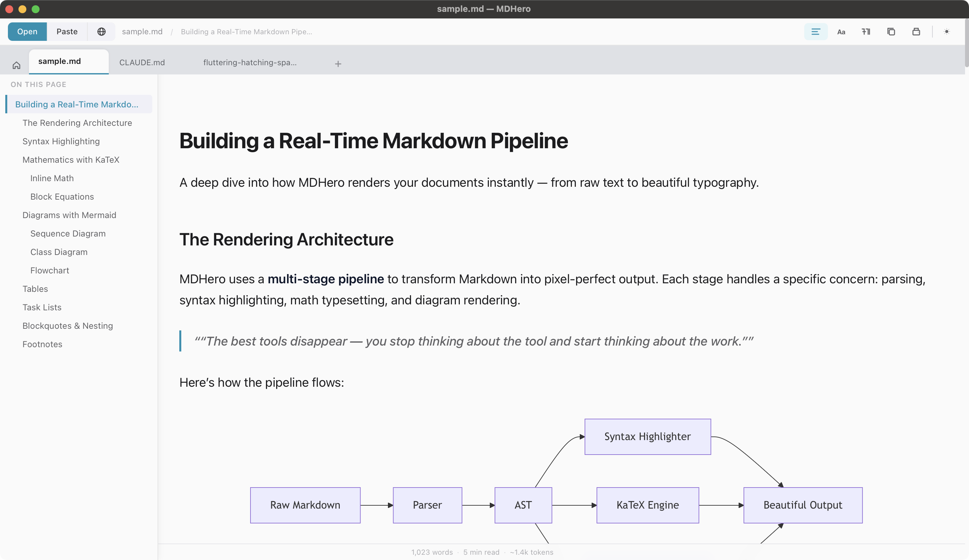
Task: Select Sequence Diagram in the outline
Action: coord(68,233)
